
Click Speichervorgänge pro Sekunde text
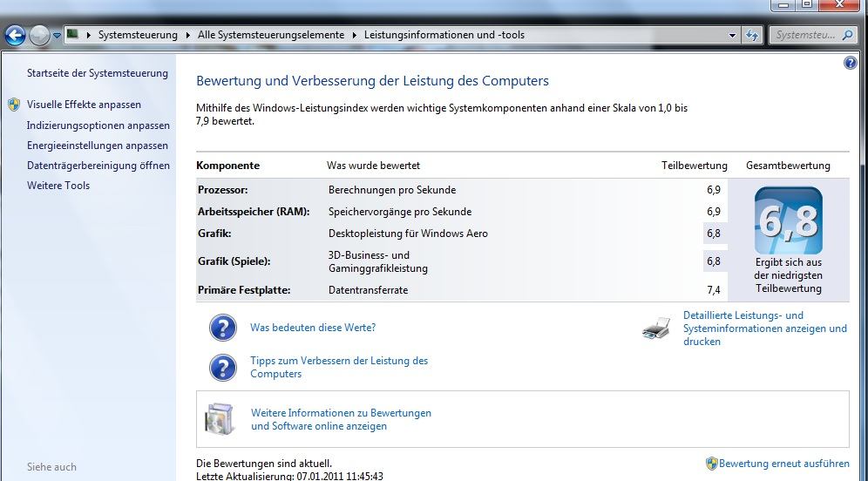[x=400, y=212]
